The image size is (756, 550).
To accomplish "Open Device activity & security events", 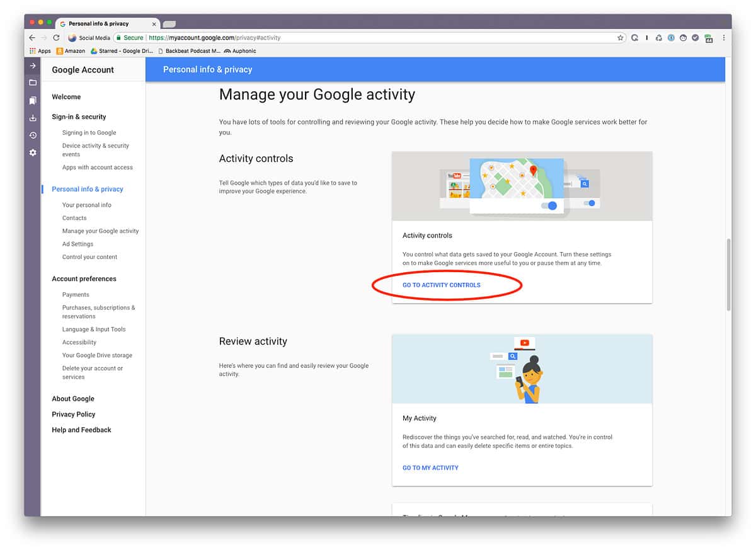I will (x=95, y=150).
